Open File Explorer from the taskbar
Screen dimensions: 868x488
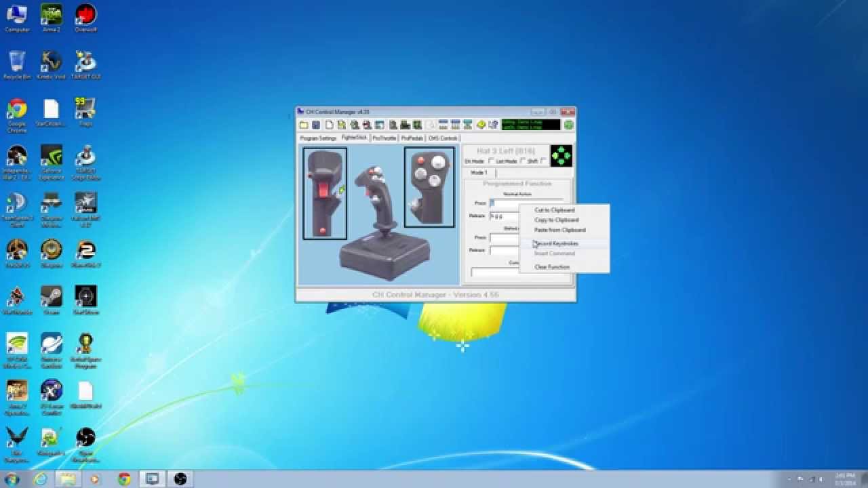[68, 479]
